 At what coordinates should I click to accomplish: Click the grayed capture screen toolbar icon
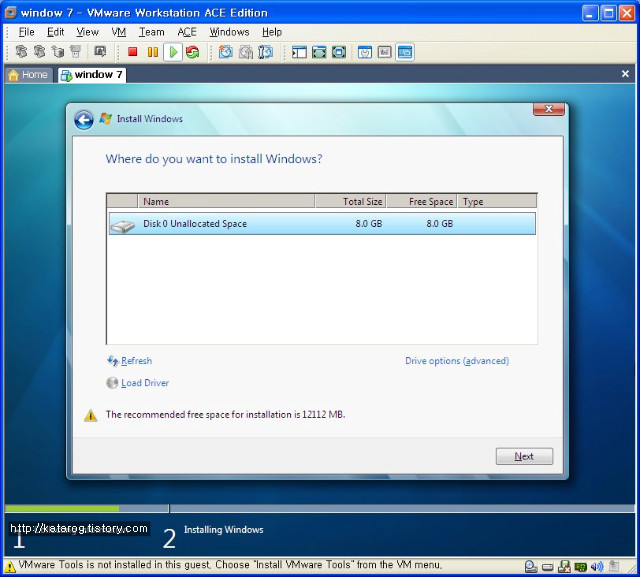[100, 52]
